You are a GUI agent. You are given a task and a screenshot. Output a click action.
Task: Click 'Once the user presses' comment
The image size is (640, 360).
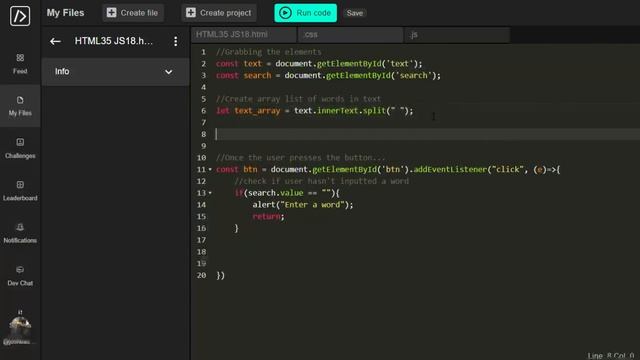pyautogui.click(x=300, y=158)
